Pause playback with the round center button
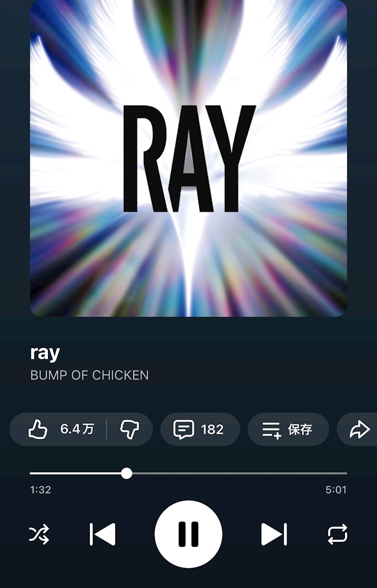The image size is (377, 588). [188, 534]
